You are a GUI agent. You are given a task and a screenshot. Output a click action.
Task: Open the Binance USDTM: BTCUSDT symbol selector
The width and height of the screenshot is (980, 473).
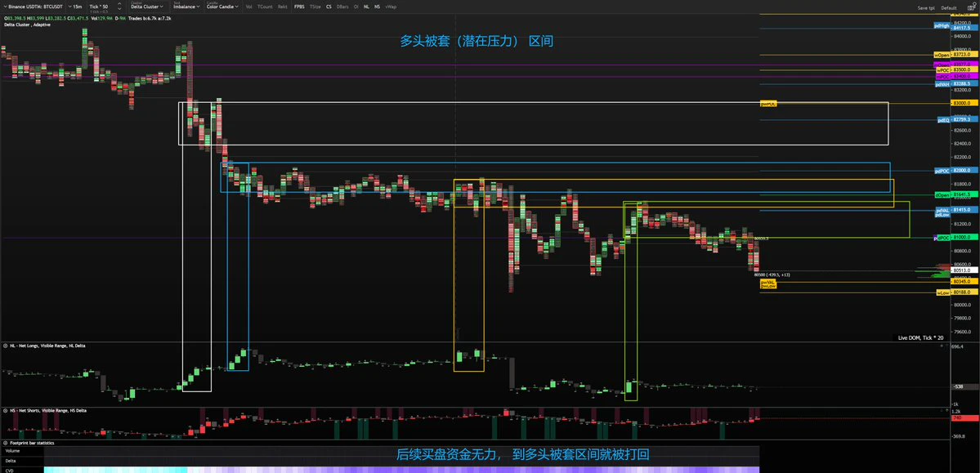tap(35, 7)
